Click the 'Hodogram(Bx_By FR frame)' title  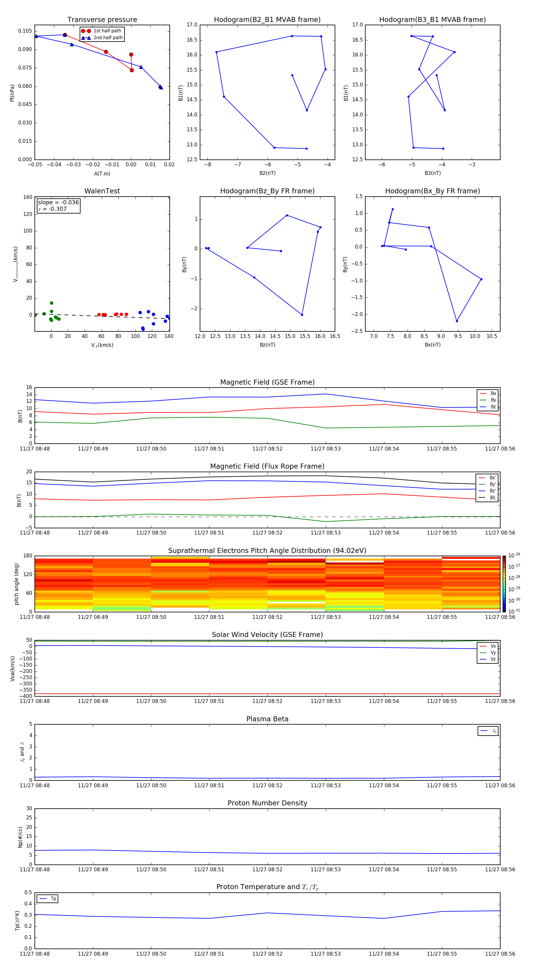(432, 191)
